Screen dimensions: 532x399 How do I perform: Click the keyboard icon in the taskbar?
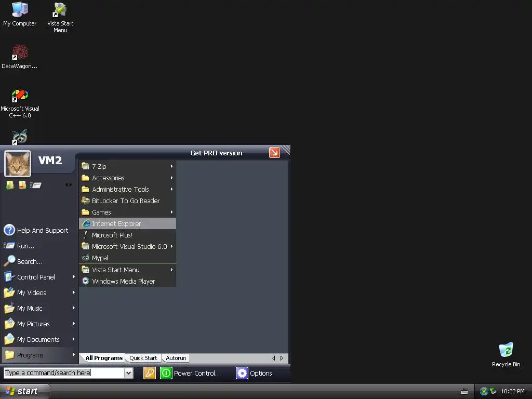click(464, 392)
